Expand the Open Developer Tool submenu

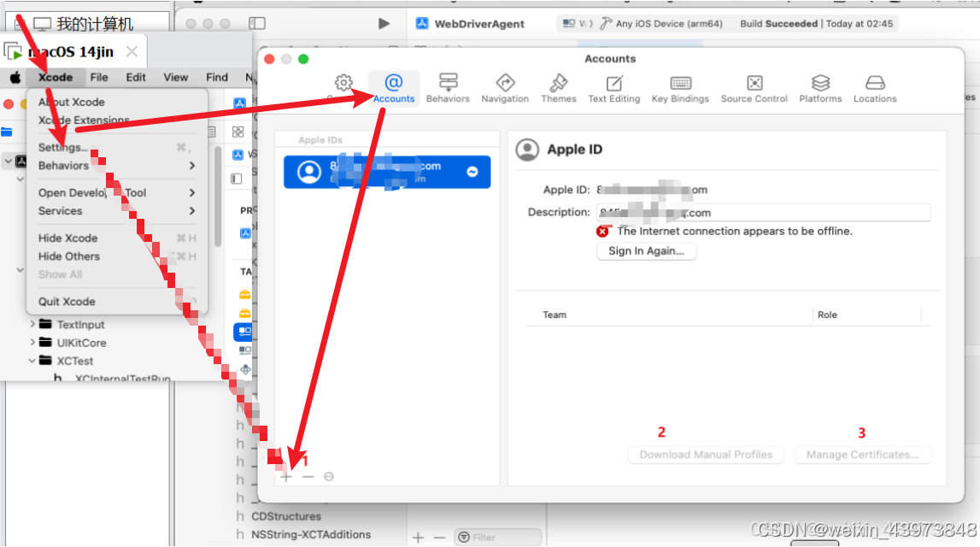pyautogui.click(x=117, y=193)
